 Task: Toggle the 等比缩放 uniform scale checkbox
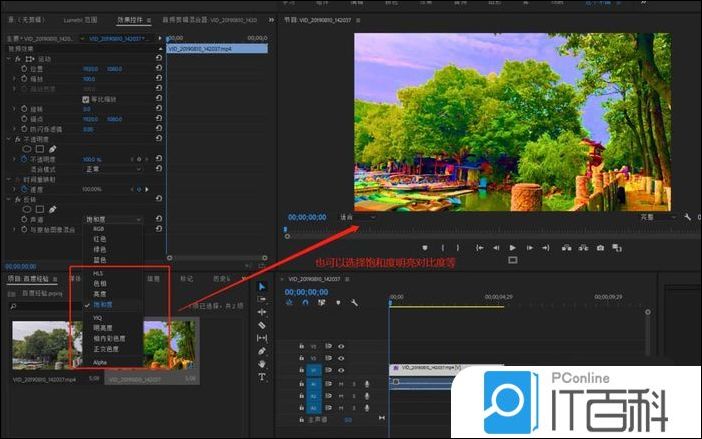86,99
